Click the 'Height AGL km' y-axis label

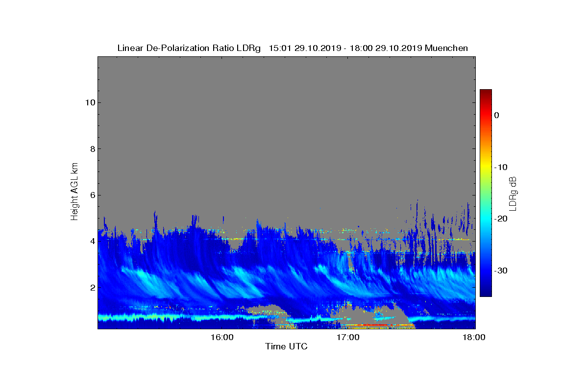74,192
